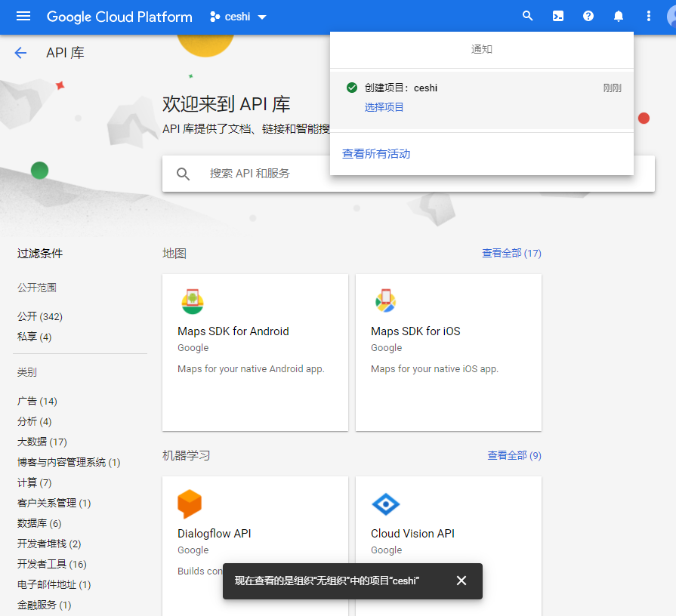676x616 pixels.
Task: Click the Maps SDK for Android icon
Action: [x=193, y=301]
